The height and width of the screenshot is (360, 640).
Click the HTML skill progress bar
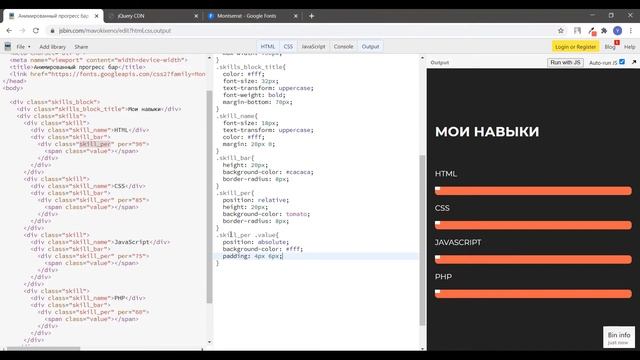point(533,191)
